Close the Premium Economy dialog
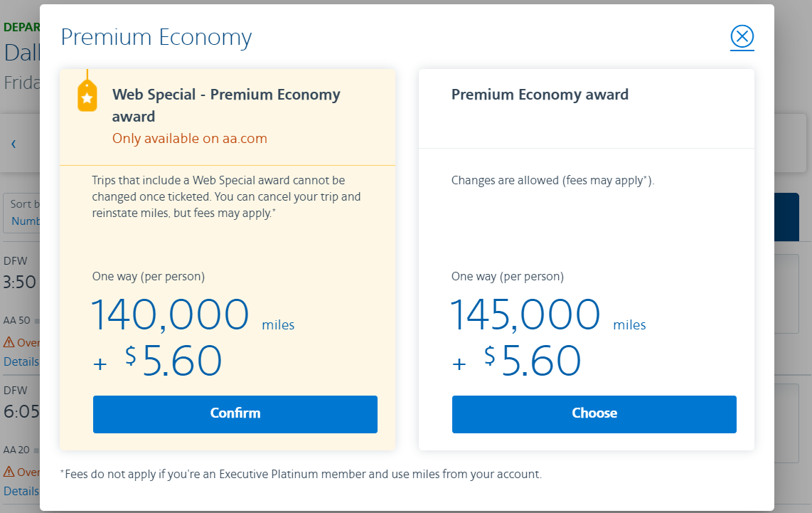Image resolution: width=812 pixels, height=513 pixels. [x=742, y=36]
